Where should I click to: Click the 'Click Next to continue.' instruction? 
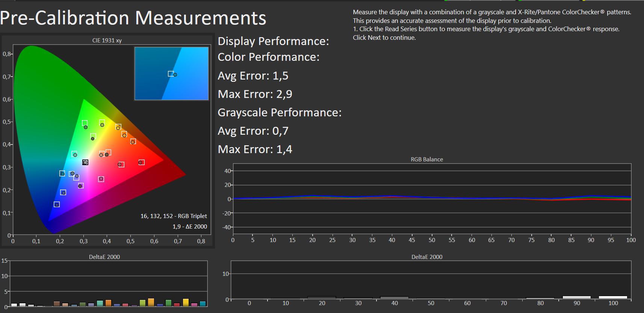tap(384, 38)
